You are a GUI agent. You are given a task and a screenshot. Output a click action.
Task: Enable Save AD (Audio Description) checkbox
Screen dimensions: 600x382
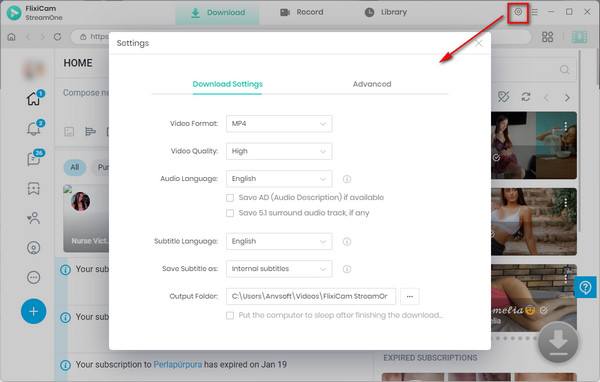tap(230, 198)
